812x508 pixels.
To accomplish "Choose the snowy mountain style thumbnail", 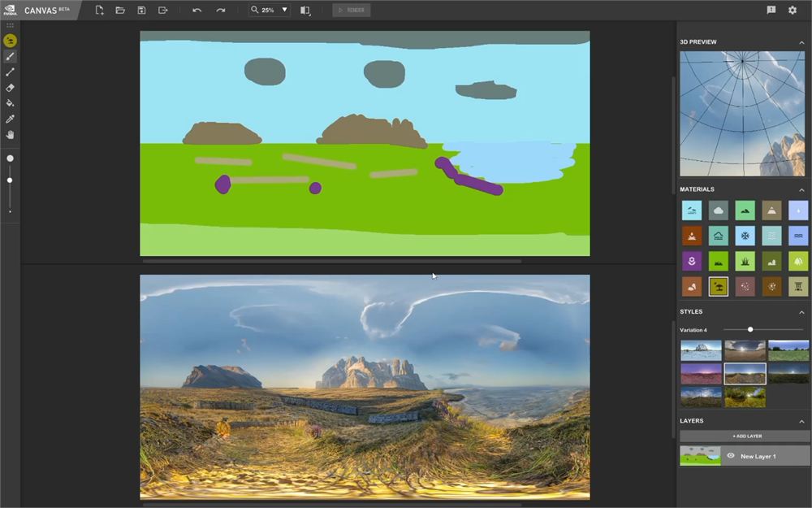I will click(x=701, y=350).
